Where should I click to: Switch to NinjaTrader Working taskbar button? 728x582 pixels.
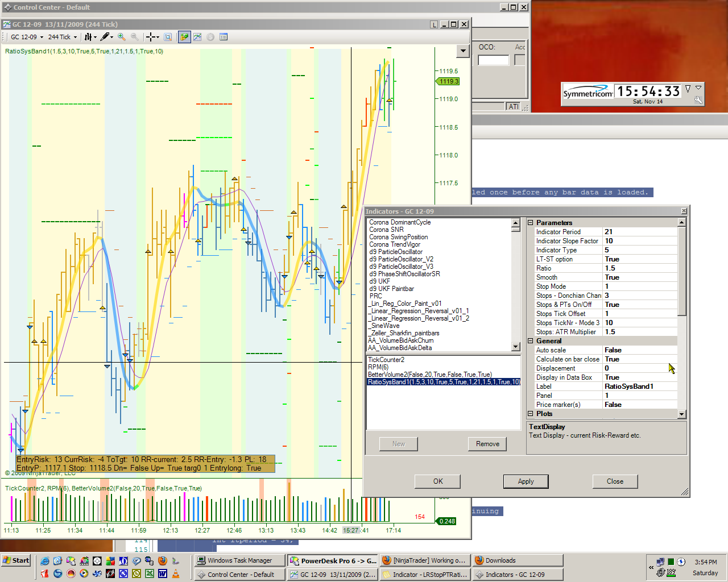(425, 560)
